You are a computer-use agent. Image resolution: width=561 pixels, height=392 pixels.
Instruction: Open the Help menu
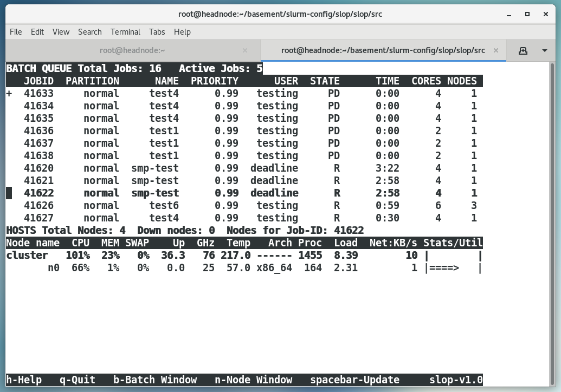pyautogui.click(x=182, y=32)
